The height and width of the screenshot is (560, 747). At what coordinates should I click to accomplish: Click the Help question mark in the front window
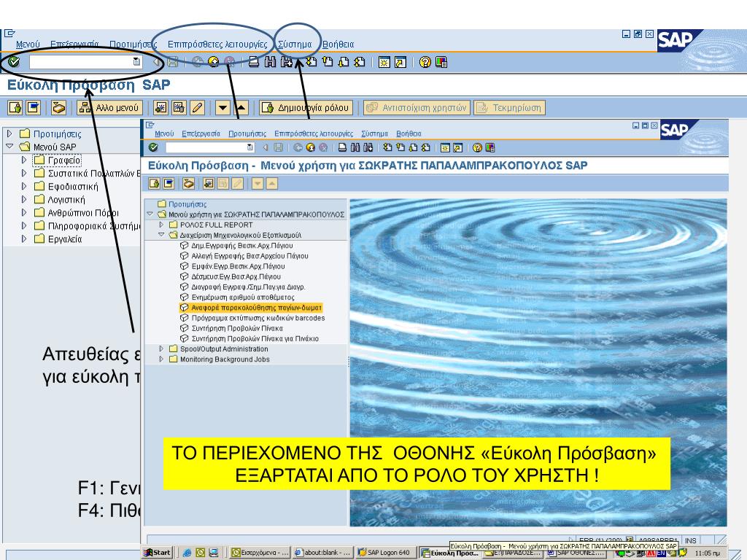pos(477,147)
